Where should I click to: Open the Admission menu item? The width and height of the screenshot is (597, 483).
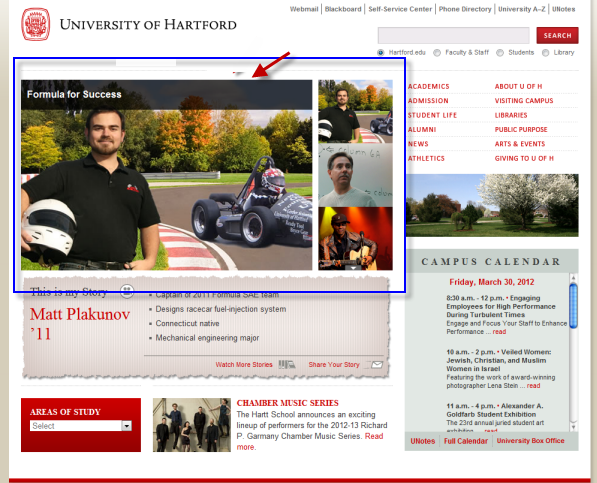coord(428,100)
